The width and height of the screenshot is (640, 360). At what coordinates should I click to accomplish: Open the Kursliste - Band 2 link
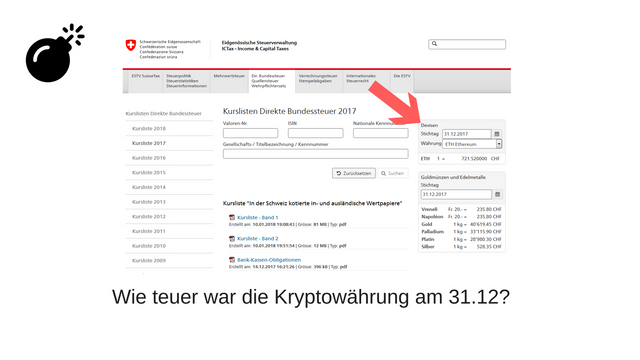[x=258, y=238]
